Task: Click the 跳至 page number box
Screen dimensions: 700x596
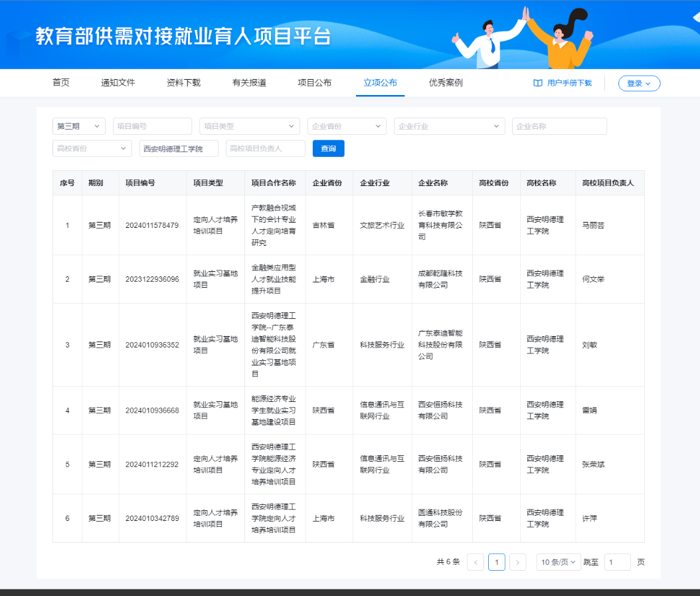Action: (x=617, y=562)
